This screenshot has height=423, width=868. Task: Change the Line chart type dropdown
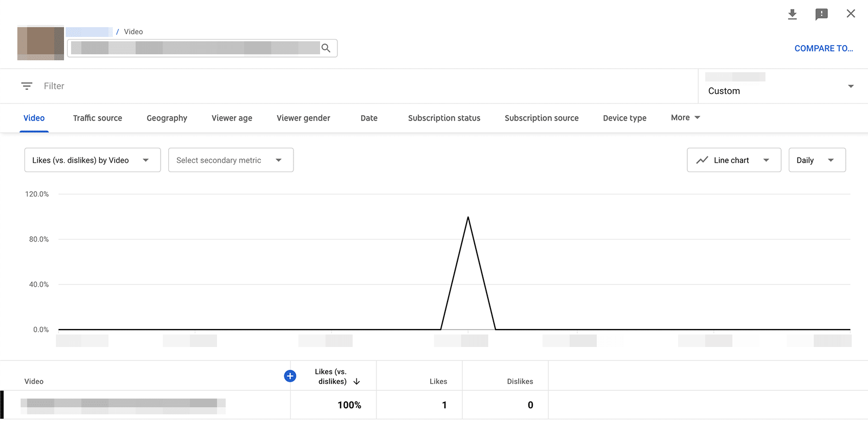[733, 160]
